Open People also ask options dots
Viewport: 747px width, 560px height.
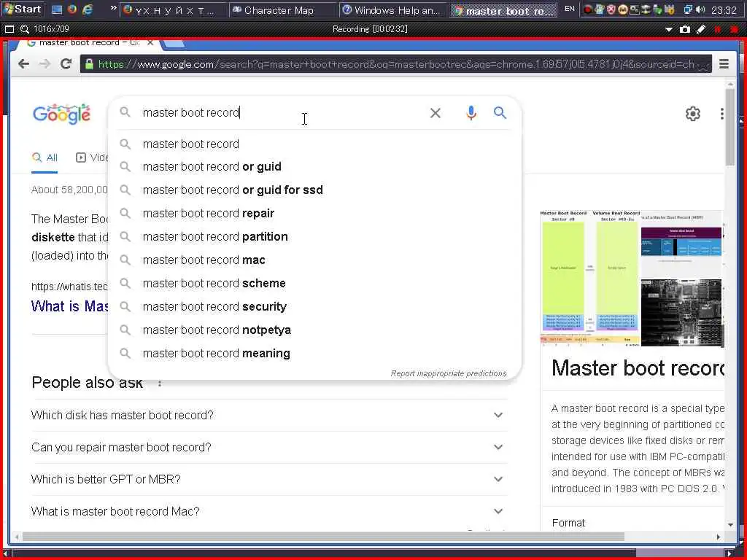(x=160, y=384)
